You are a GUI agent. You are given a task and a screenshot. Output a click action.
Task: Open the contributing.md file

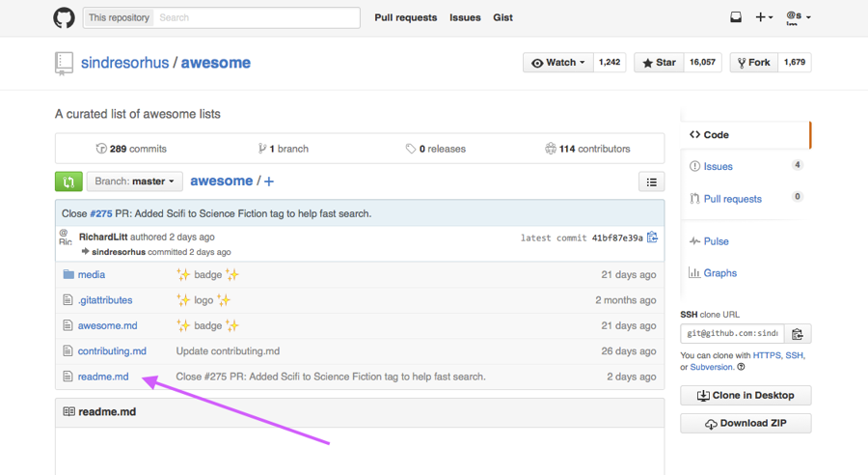click(112, 350)
